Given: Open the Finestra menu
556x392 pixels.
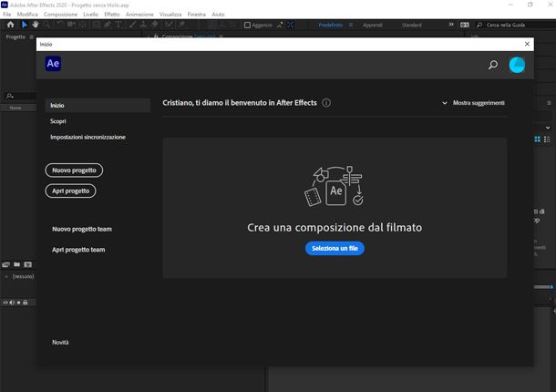Looking at the screenshot, I should pyautogui.click(x=197, y=15).
